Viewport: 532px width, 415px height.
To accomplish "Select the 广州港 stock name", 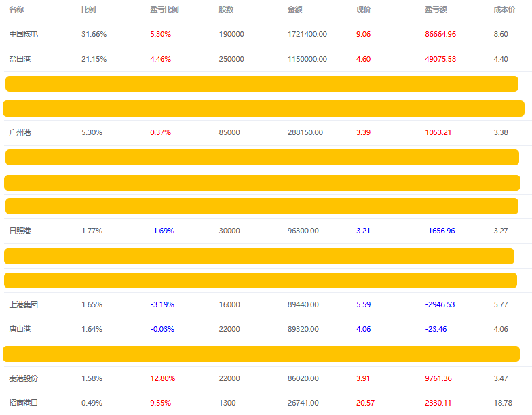I will coord(20,133).
